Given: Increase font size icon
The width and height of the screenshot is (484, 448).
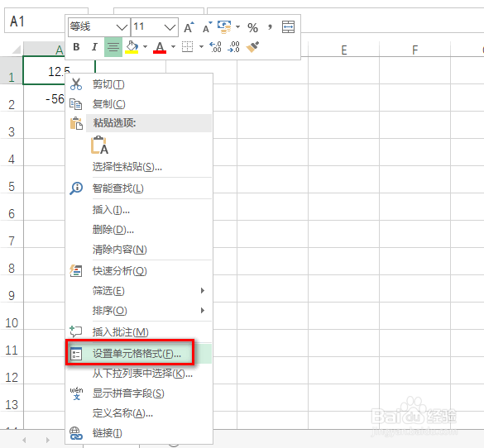Looking at the screenshot, I should (x=189, y=27).
